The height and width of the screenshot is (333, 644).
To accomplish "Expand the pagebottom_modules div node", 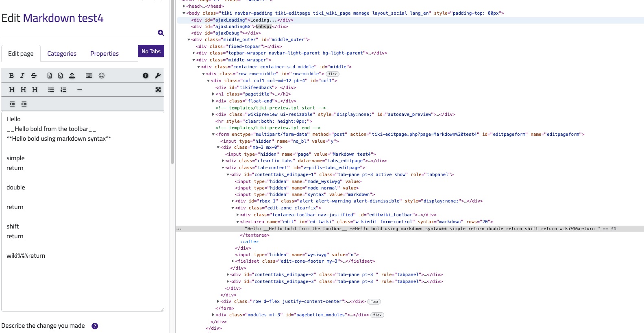I will pos(213,315).
